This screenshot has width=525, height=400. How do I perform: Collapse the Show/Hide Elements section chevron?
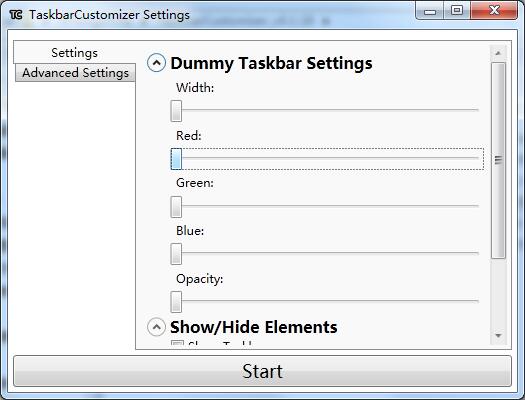pyautogui.click(x=156, y=327)
